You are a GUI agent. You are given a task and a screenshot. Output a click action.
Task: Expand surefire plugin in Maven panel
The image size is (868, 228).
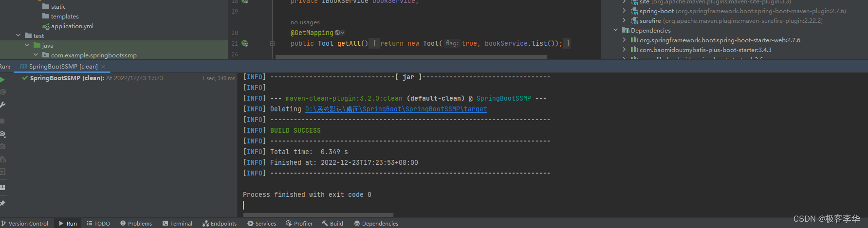point(624,20)
